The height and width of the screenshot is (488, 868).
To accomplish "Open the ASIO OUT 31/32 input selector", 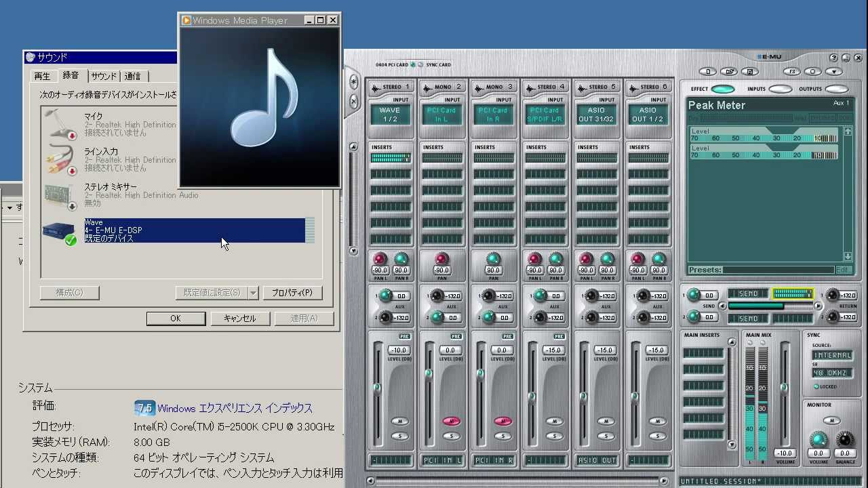I will click(x=596, y=115).
